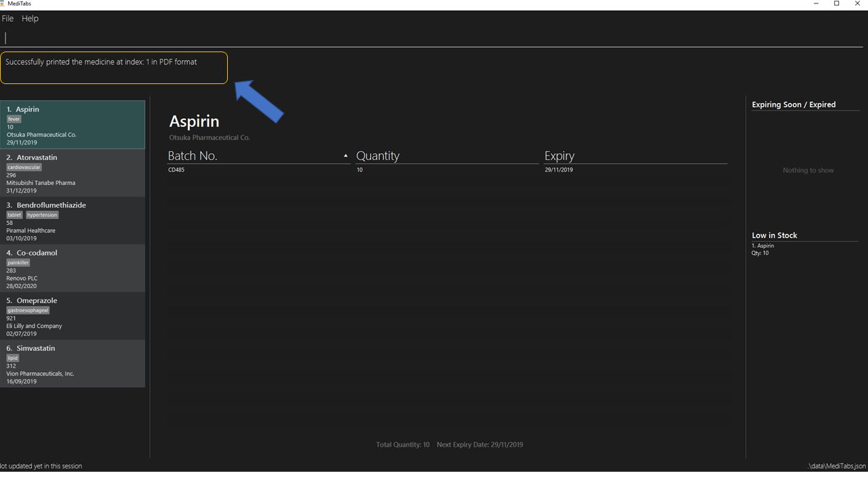Image resolution: width=868 pixels, height=488 pixels.
Task: Sort table by Expiry column header
Action: tap(635, 156)
